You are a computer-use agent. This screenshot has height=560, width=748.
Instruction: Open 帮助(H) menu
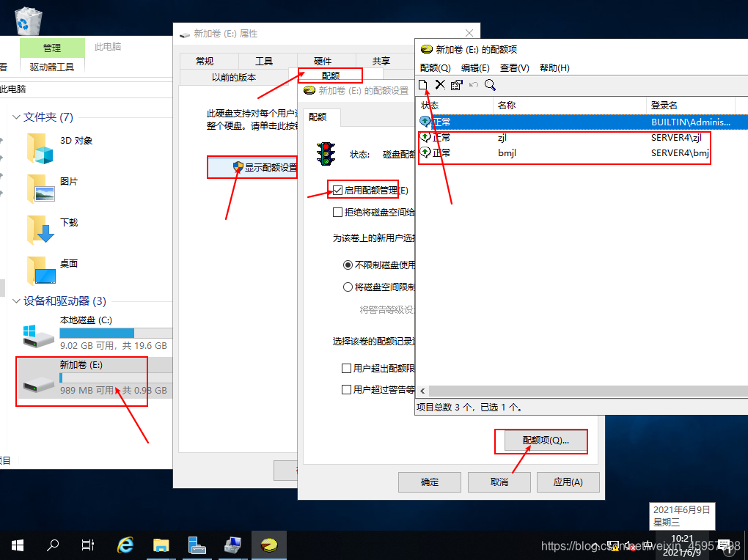click(554, 67)
